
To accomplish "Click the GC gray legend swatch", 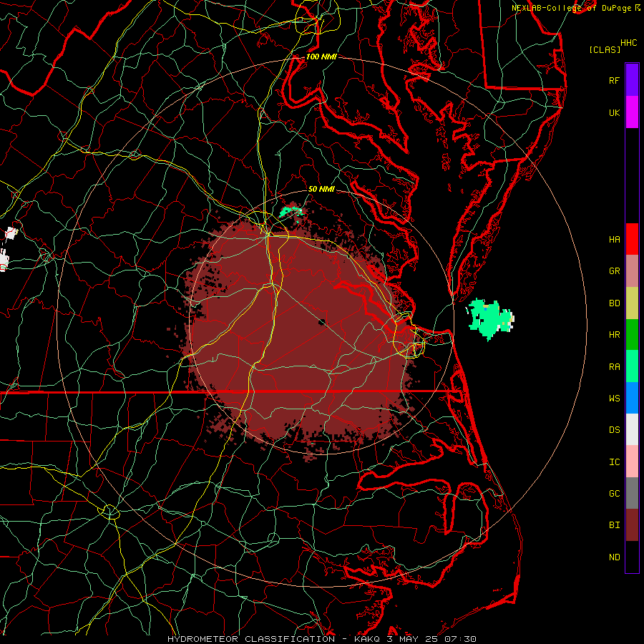I will pyautogui.click(x=632, y=493).
